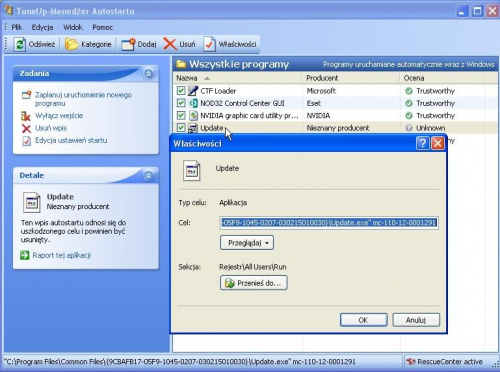This screenshot has width=500, height=372.
Task: Click green Trustworthy icon for NVIDIA row
Action: click(x=409, y=115)
